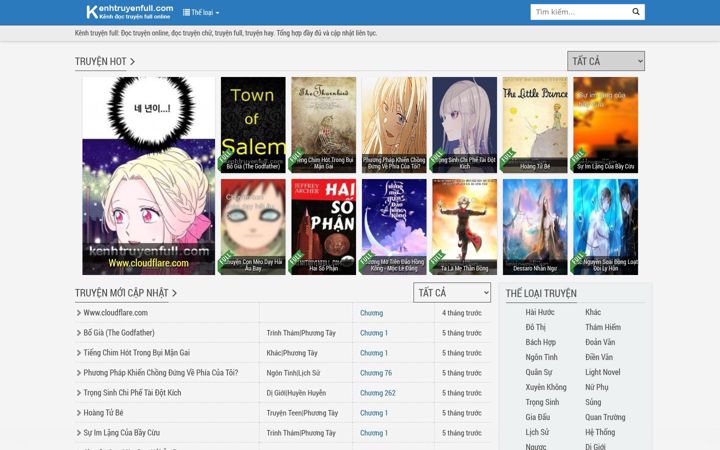Open the Đối Ly Hôn blue cover

click(x=605, y=227)
